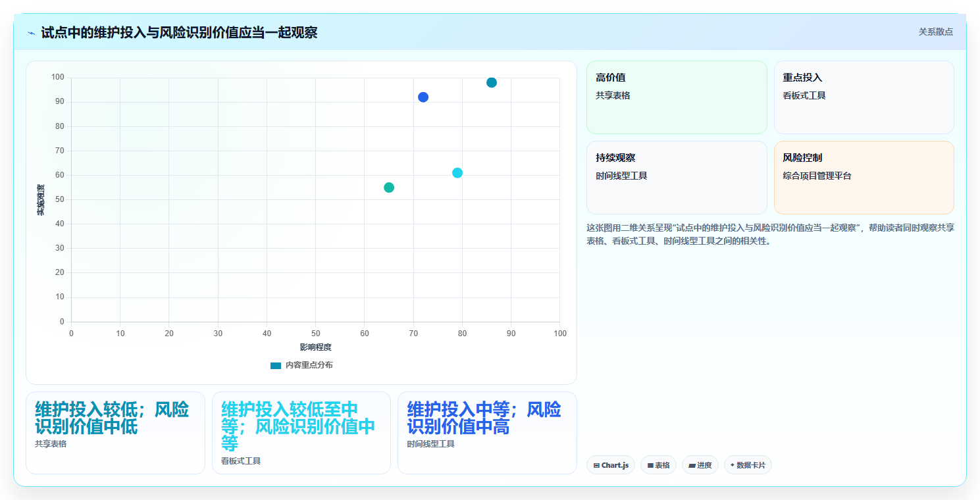Click the 影响程度 x-axis title
Viewport: 980px width, 500px height.
pyautogui.click(x=315, y=347)
